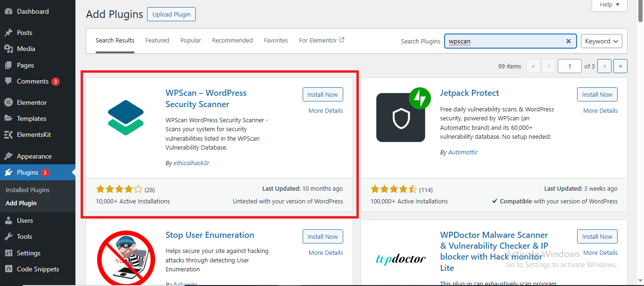The width and height of the screenshot is (644, 286).
Task: Click the Tools wrench icon
Action: click(x=8, y=236)
